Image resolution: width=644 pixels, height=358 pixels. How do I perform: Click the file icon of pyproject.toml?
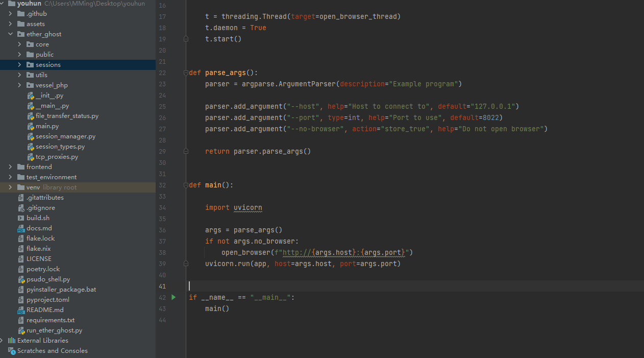coord(21,300)
